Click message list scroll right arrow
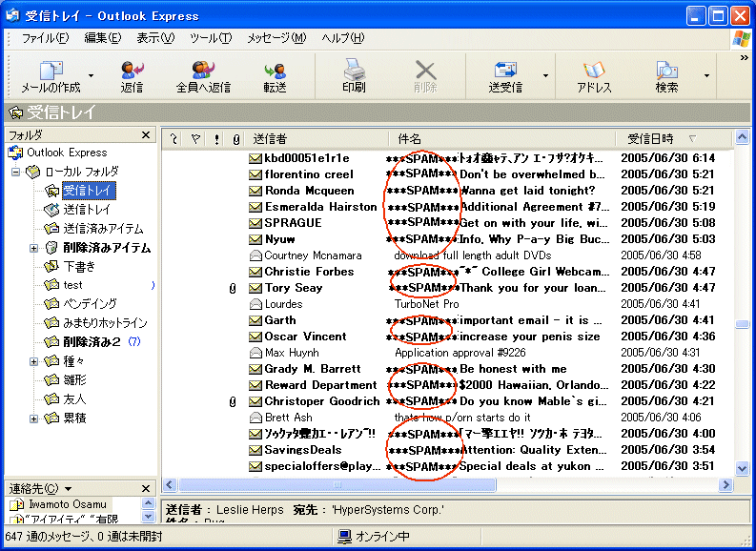This screenshot has width=756, height=551. tap(725, 484)
